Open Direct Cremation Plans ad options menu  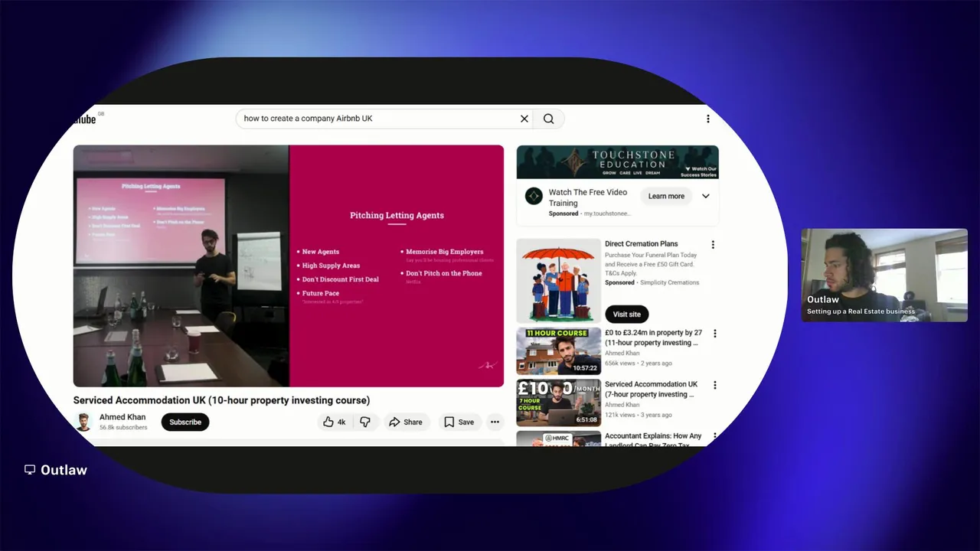coord(713,245)
